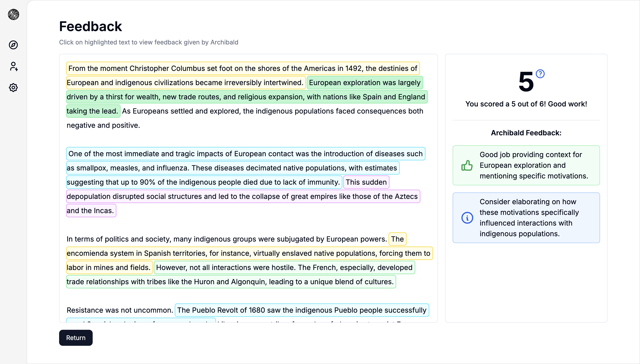Viewport: 640px width, 364px height.
Task: Click the Archibald Feedback section title
Action: (526, 133)
